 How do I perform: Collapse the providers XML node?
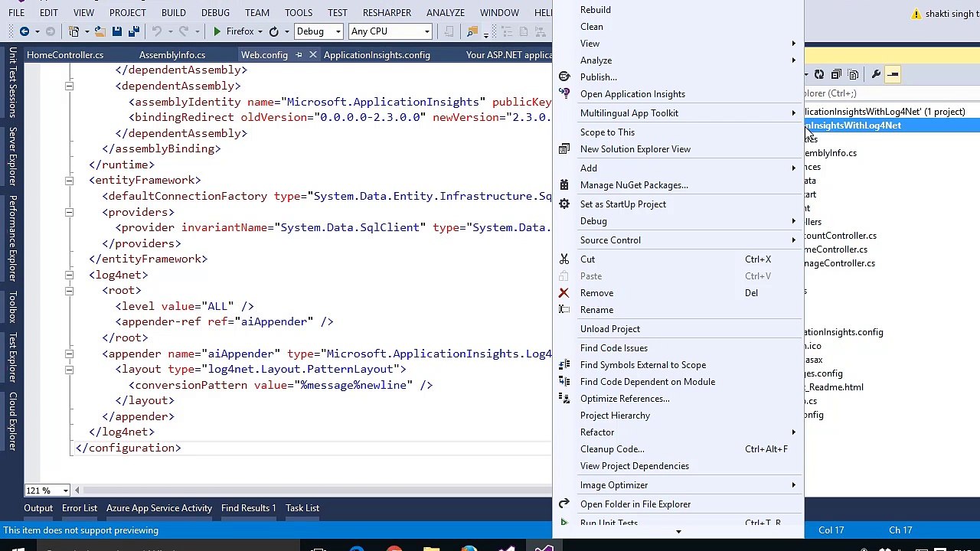click(x=69, y=212)
